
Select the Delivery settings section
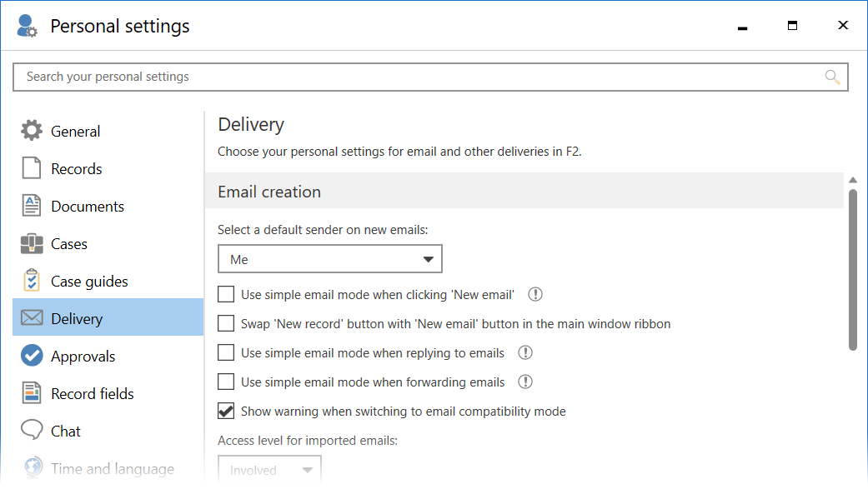pyautogui.click(x=108, y=317)
